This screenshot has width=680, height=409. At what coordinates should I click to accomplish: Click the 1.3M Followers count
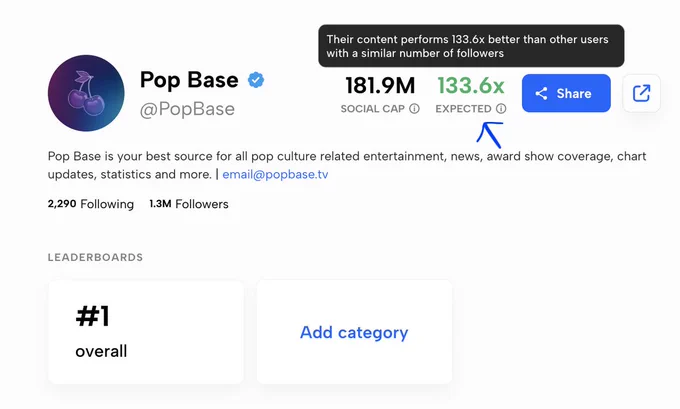coord(189,204)
